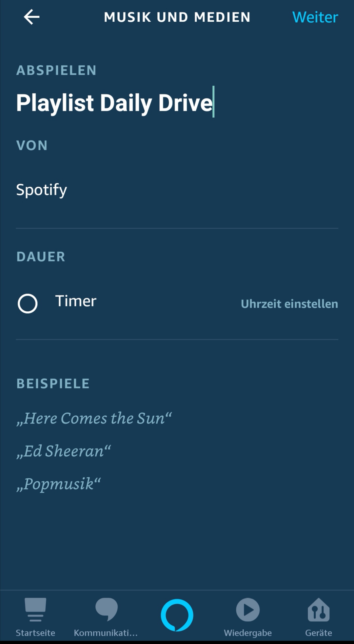Tap the Musik und Medien header title

pyautogui.click(x=177, y=17)
